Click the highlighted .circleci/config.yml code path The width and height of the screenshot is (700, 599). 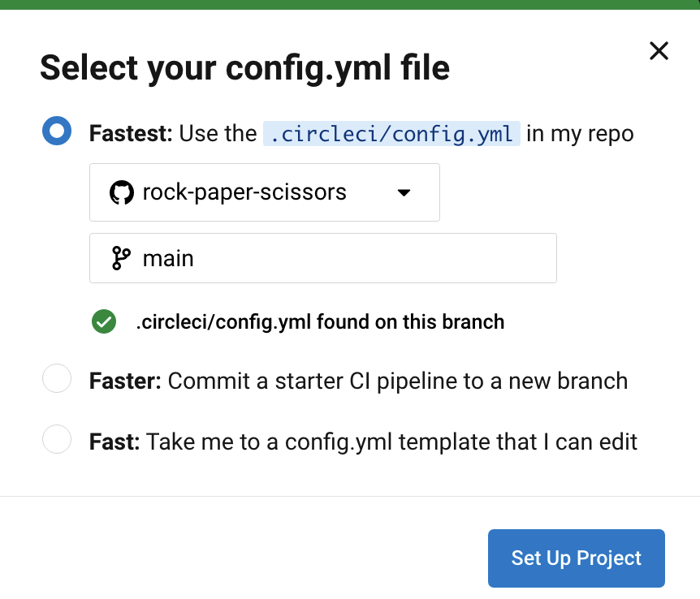[391, 134]
